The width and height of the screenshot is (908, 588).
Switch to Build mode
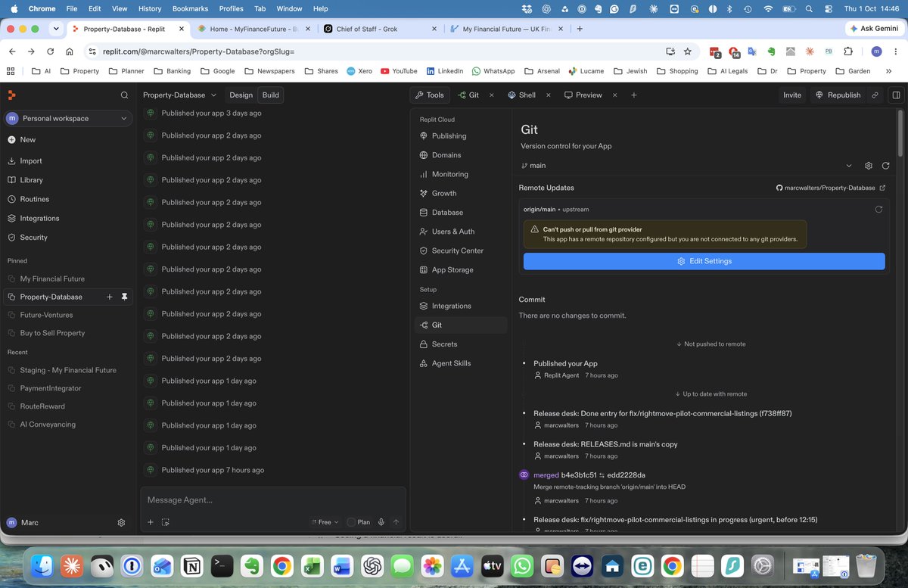(271, 95)
